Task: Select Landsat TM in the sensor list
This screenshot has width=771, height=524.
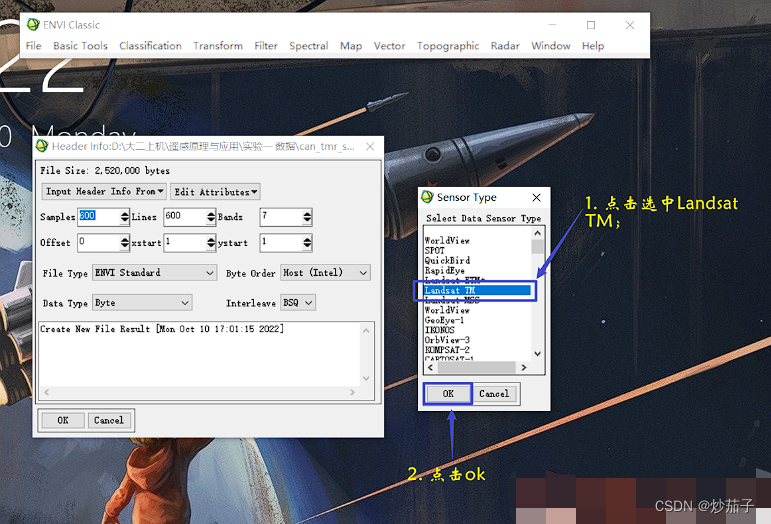Action: (x=477, y=291)
